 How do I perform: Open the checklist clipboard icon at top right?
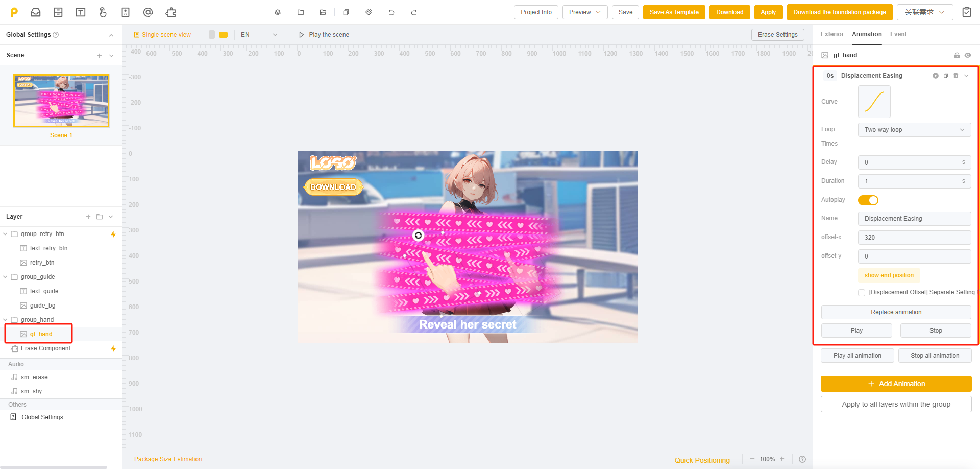[967, 12]
